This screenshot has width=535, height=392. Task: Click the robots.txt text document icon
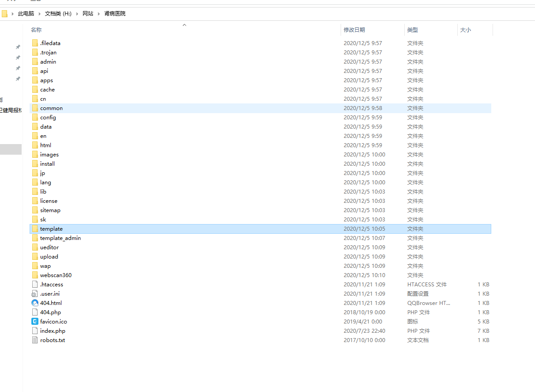(35, 340)
